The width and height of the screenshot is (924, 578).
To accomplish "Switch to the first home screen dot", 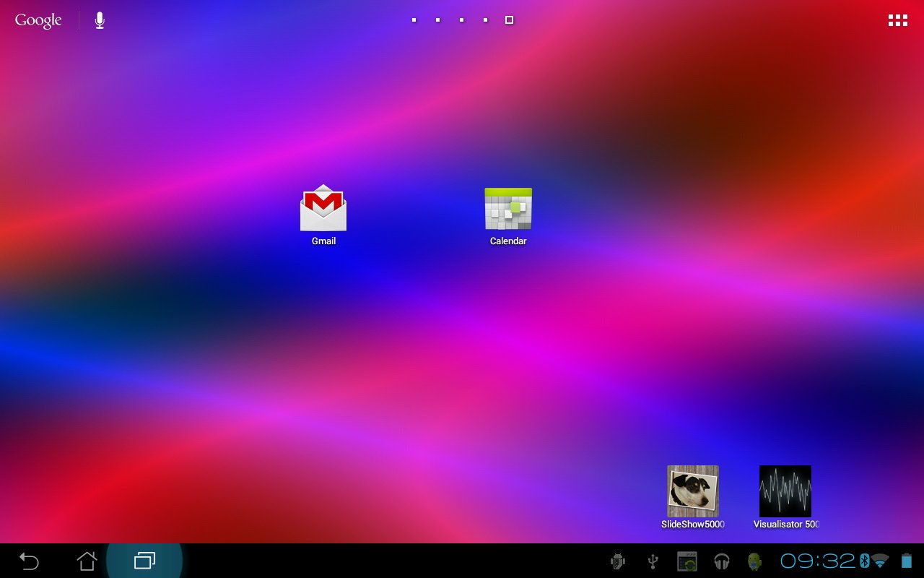I will 414,20.
